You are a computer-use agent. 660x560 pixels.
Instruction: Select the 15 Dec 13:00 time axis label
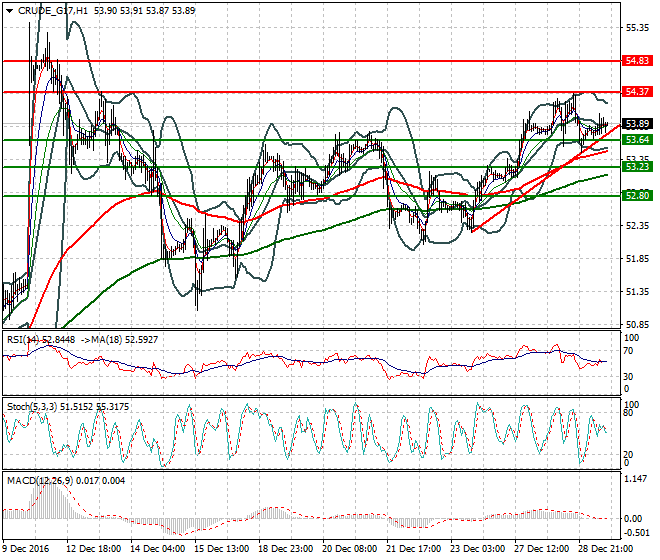click(x=222, y=549)
